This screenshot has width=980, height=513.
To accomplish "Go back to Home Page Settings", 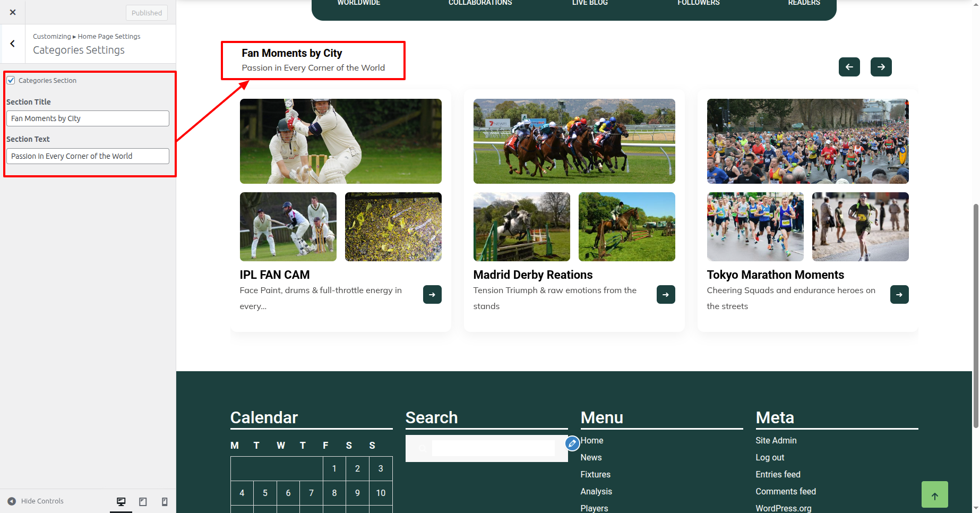I will point(13,44).
